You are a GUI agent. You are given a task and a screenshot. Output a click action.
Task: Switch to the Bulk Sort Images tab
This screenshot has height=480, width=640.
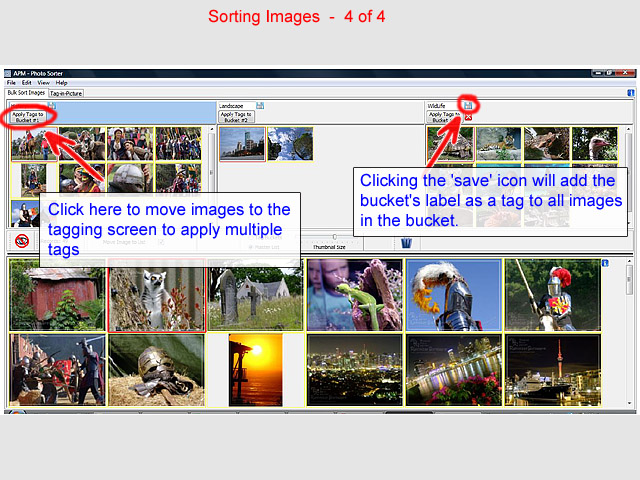coord(26,93)
